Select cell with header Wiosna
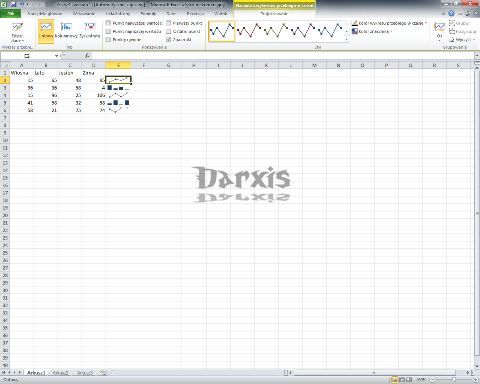The height and width of the screenshot is (384, 480). click(x=22, y=73)
